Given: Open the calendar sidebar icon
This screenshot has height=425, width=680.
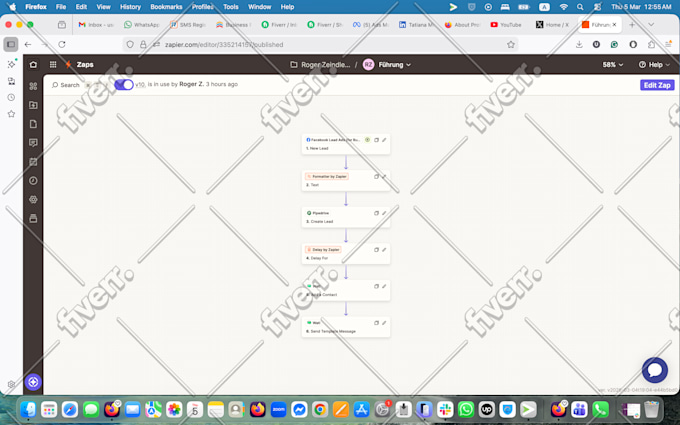Looking at the screenshot, I should 33,162.
